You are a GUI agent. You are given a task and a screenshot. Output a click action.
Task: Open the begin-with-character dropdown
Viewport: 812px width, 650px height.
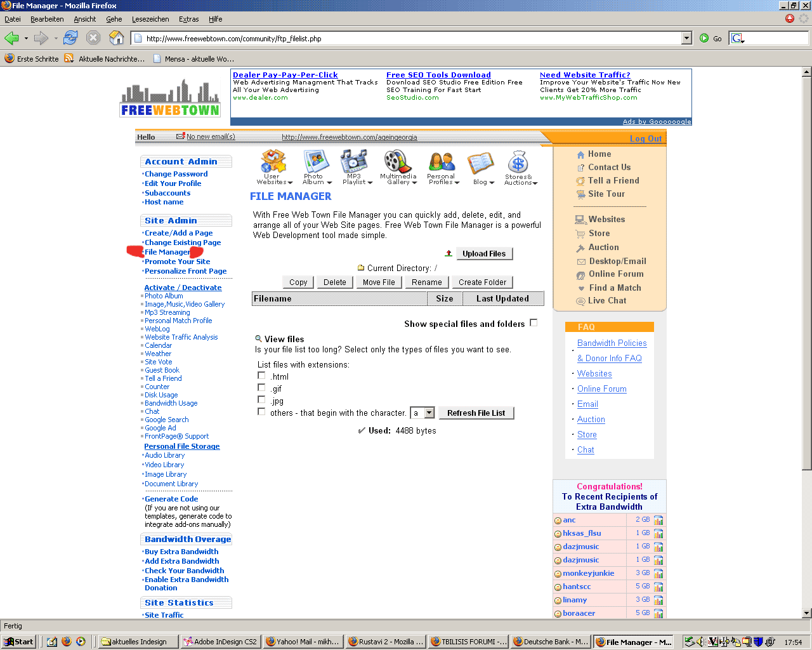(x=429, y=413)
